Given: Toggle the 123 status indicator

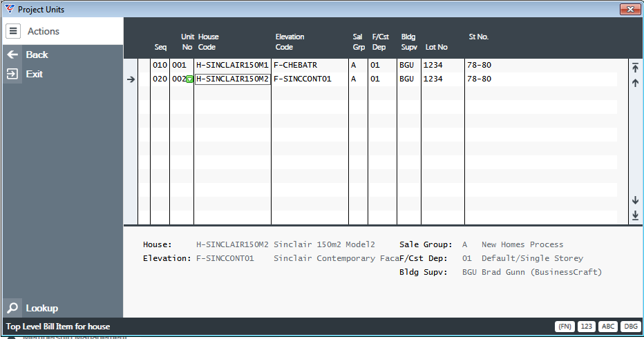Looking at the screenshot, I should click(x=587, y=327).
